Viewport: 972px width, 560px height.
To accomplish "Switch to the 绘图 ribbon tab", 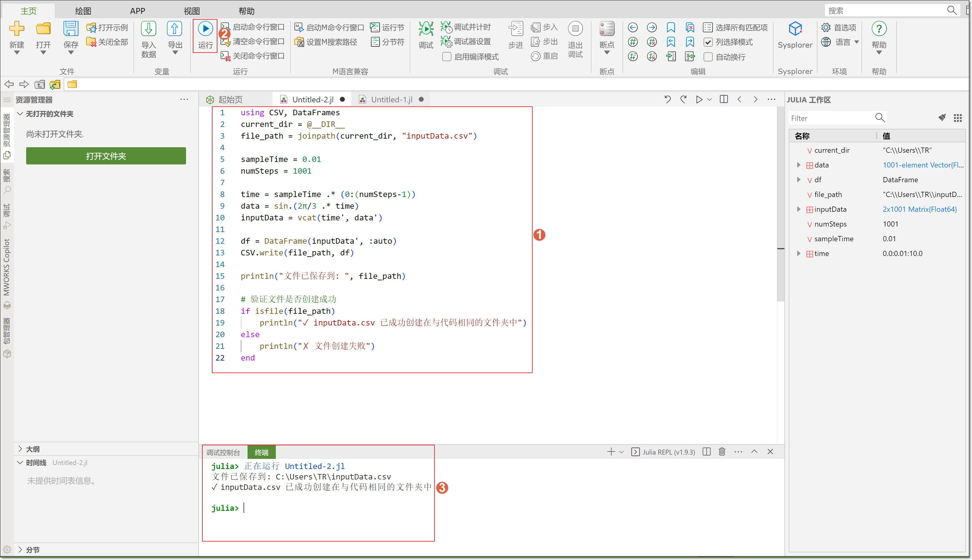I will (83, 11).
